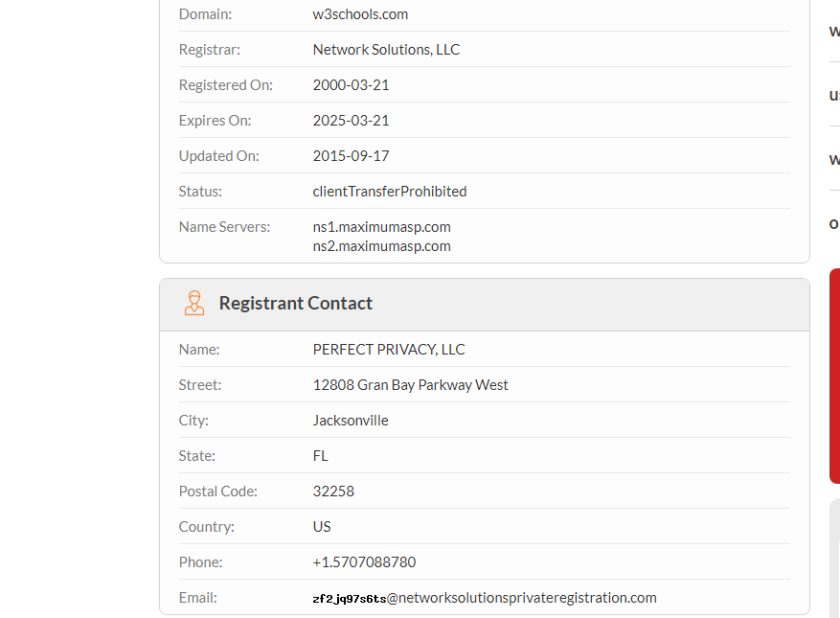
Task: Click the PERFECT PRIVACY, LLC name
Action: pos(389,350)
